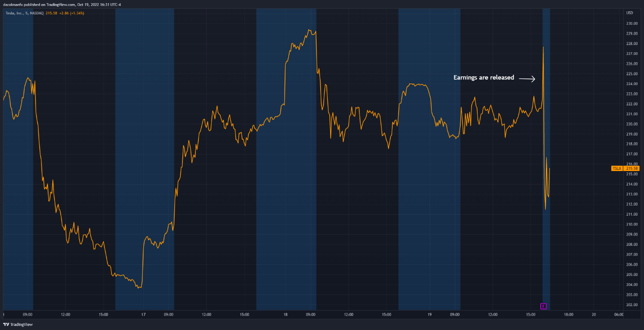The image size is (644, 330).
Task: Click the 202.00 price axis label
Action: coord(631,305)
